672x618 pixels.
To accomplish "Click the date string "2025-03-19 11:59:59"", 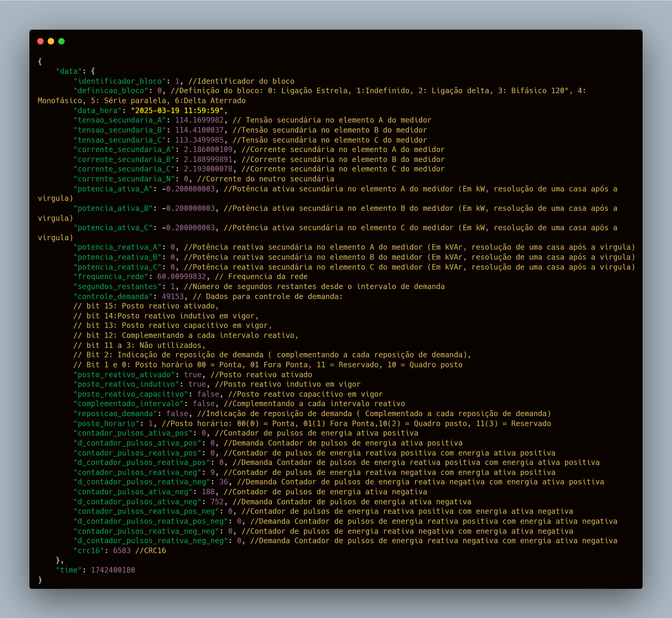I will click(177, 111).
